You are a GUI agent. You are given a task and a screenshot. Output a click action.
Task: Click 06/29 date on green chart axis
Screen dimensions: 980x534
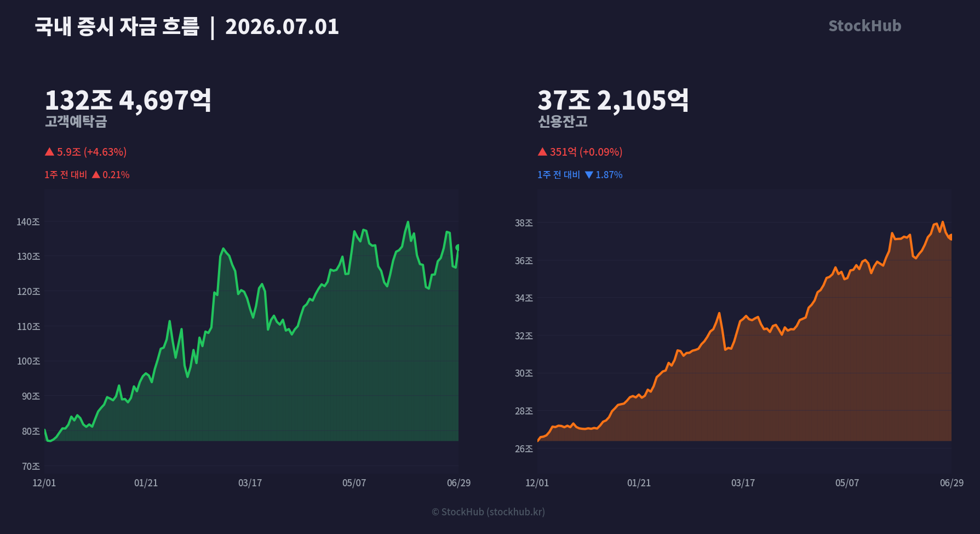tap(459, 483)
